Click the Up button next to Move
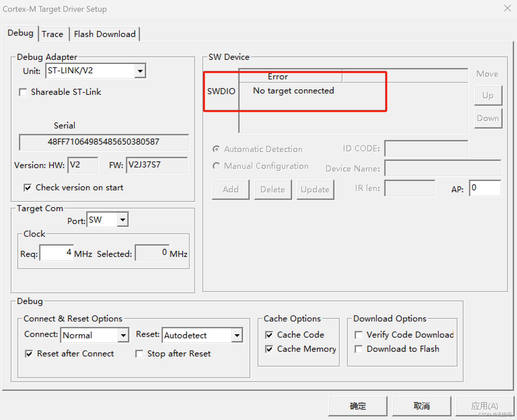Image resolution: width=517 pixels, height=420 pixels. click(488, 96)
